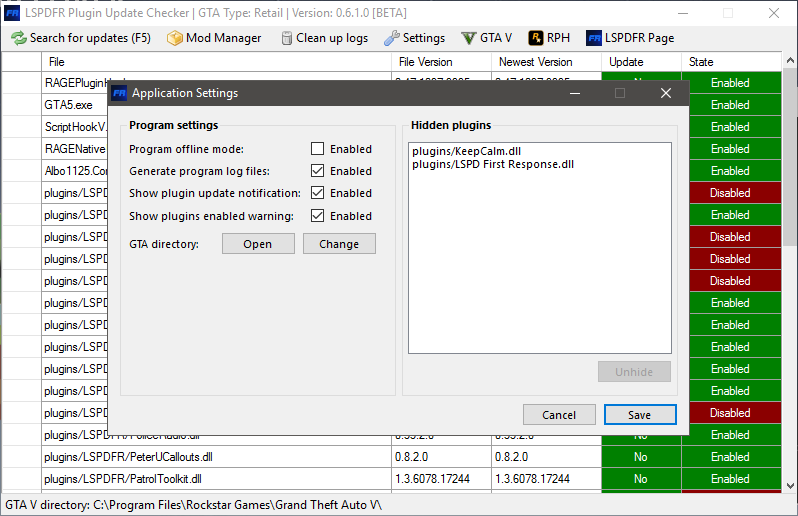Select plugins/KeepCalm.dll in hidden plugins
Screen dimensions: 798x516
tap(466, 151)
